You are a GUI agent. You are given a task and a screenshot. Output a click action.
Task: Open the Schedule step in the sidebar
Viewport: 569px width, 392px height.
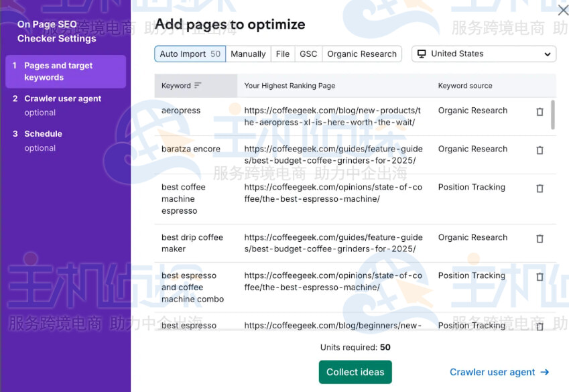click(x=43, y=134)
